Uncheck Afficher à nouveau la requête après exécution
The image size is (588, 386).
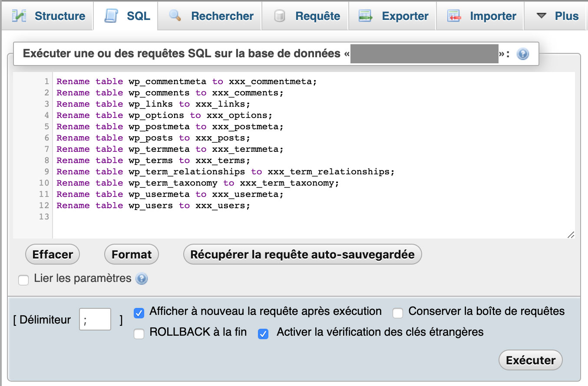pos(139,313)
